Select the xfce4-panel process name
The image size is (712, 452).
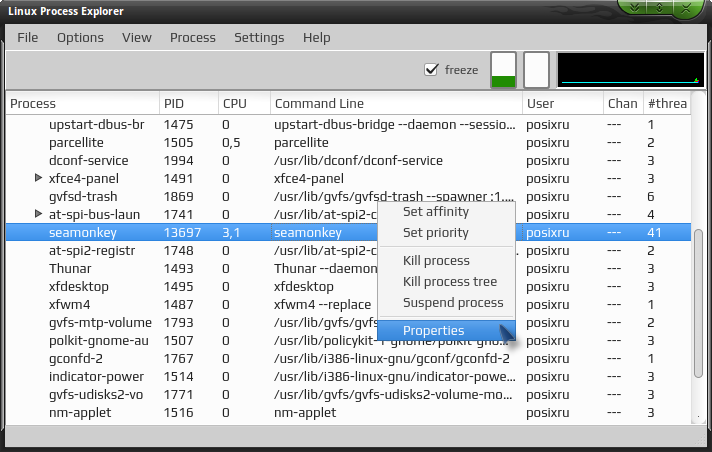84,179
